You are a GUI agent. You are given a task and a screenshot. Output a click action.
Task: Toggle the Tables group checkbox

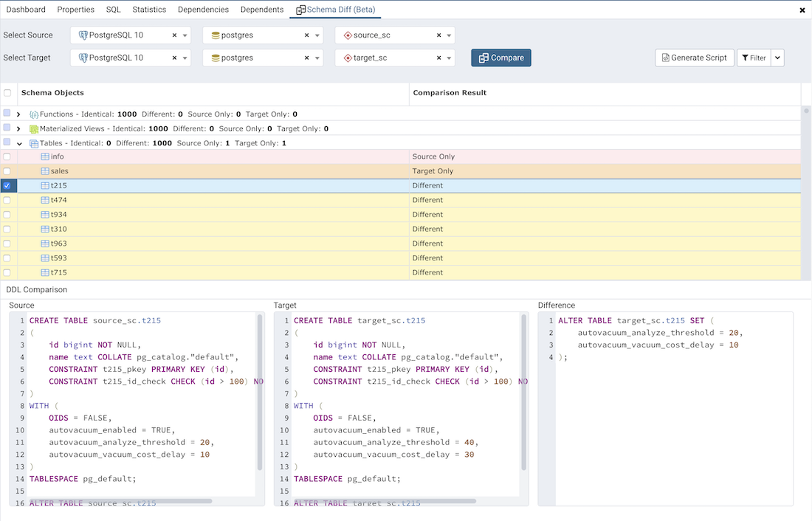point(7,142)
